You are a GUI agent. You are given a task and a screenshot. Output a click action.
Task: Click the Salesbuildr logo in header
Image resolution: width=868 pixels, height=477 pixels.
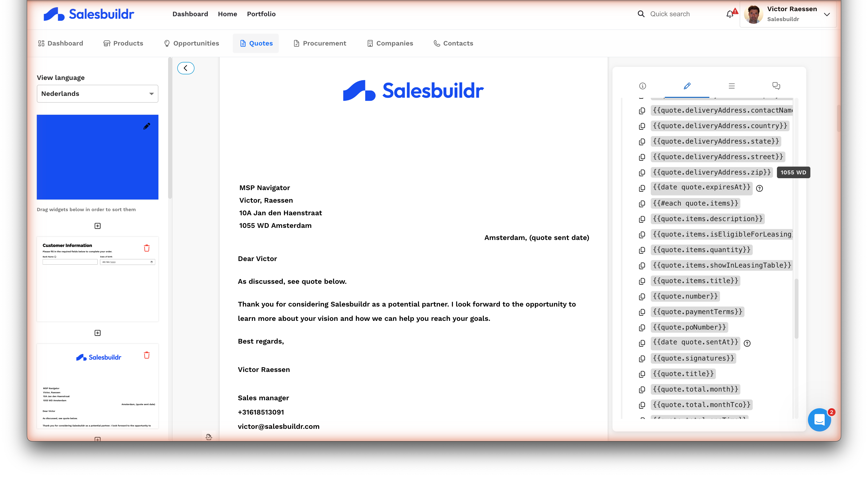[89, 14]
